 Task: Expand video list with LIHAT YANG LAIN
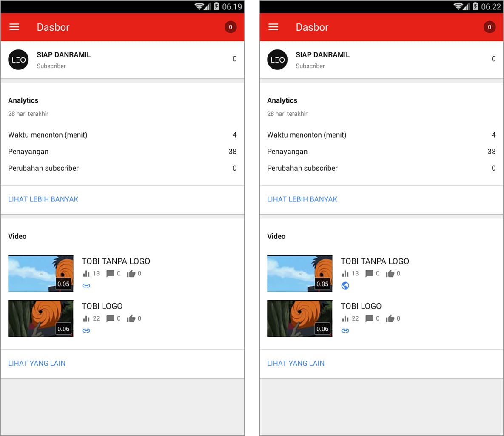[x=37, y=363]
